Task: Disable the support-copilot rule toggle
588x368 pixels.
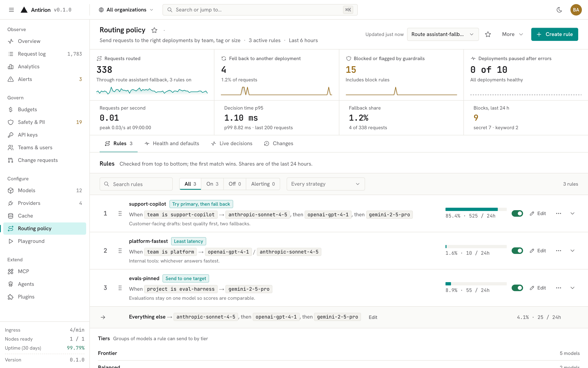Action: (x=517, y=213)
